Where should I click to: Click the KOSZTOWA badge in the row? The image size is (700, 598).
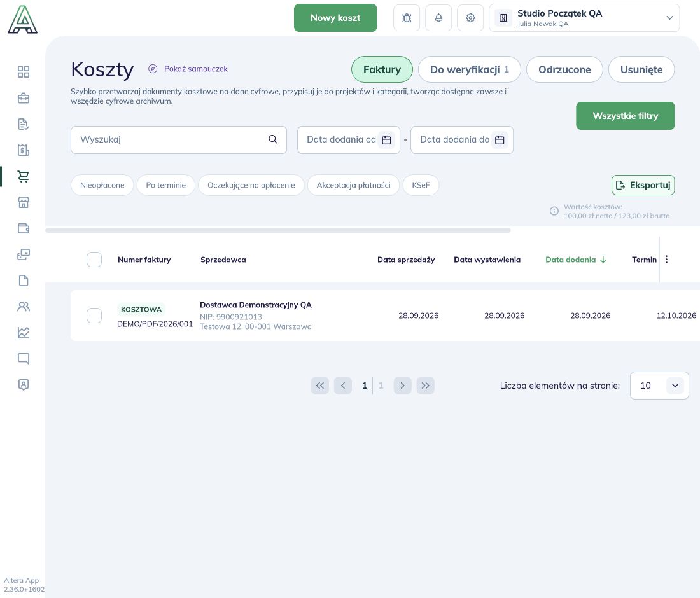click(141, 309)
